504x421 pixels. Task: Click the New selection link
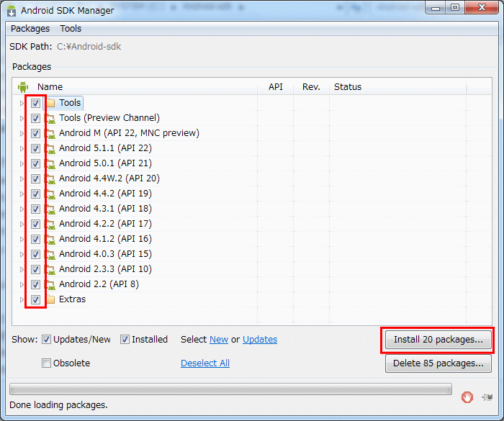(219, 340)
